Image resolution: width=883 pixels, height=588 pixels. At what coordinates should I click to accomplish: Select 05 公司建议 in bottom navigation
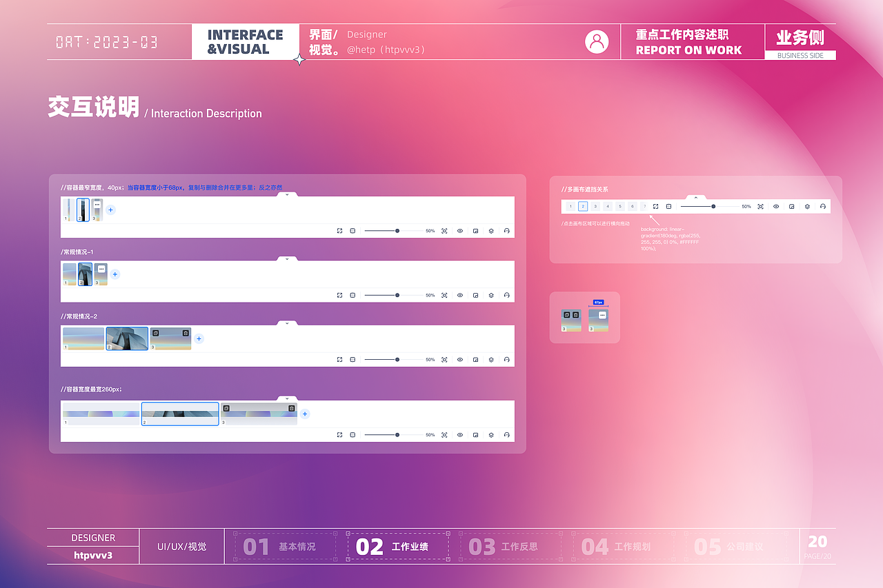[x=736, y=547]
